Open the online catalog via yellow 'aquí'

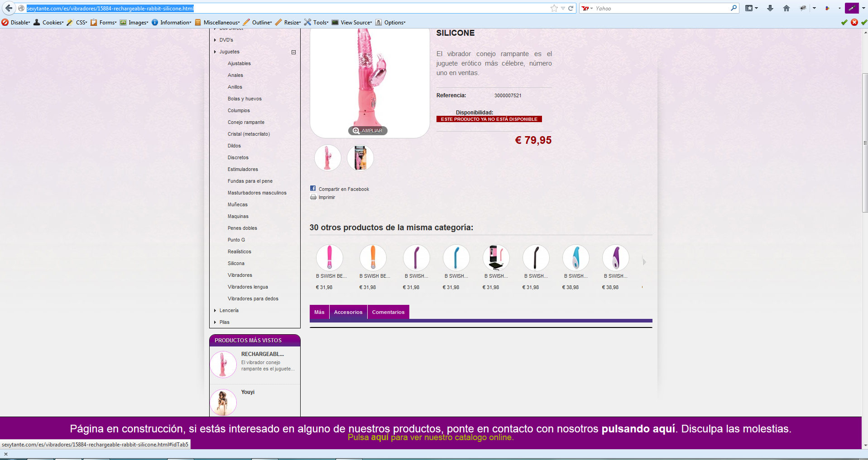click(x=380, y=437)
